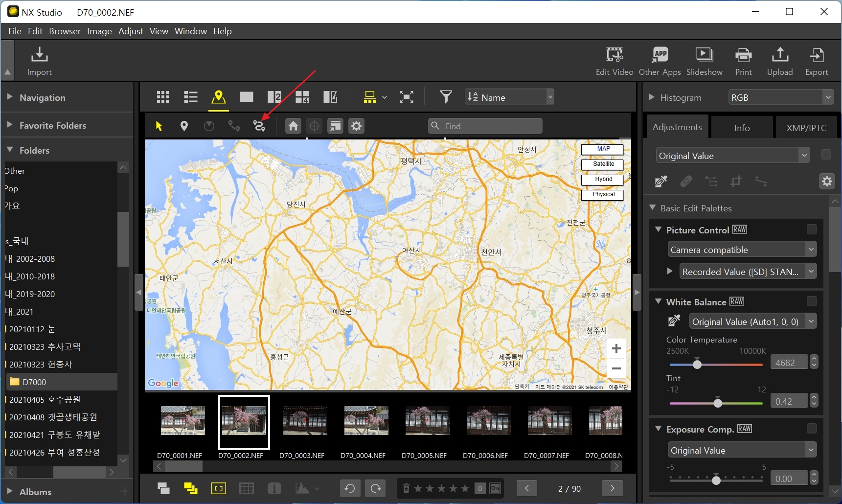Expand the Navigation panel

tap(9, 97)
